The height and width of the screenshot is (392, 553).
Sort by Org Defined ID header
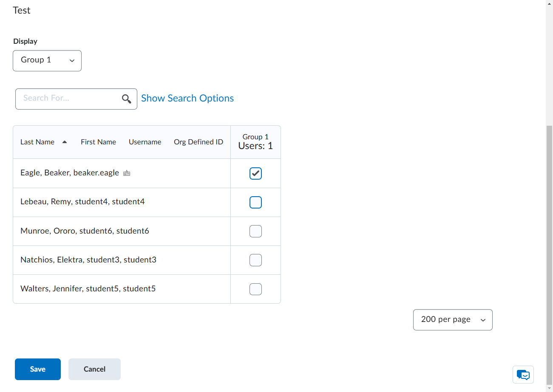point(199,142)
